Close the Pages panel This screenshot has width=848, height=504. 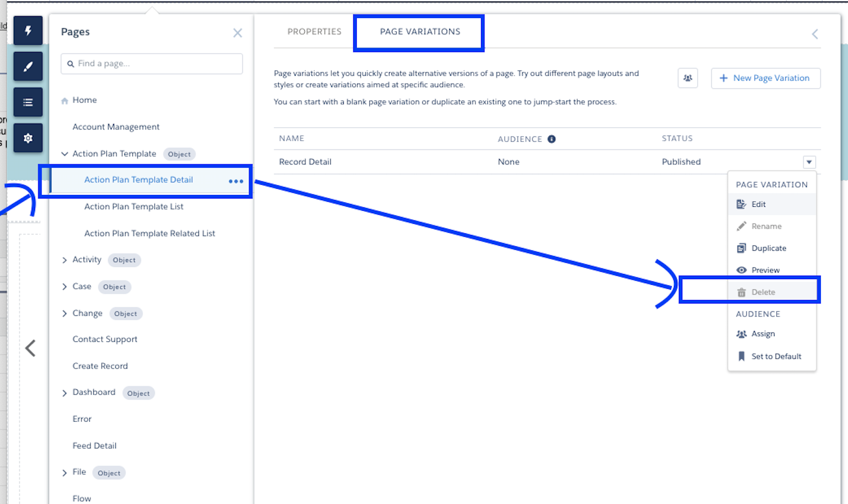[x=237, y=33]
